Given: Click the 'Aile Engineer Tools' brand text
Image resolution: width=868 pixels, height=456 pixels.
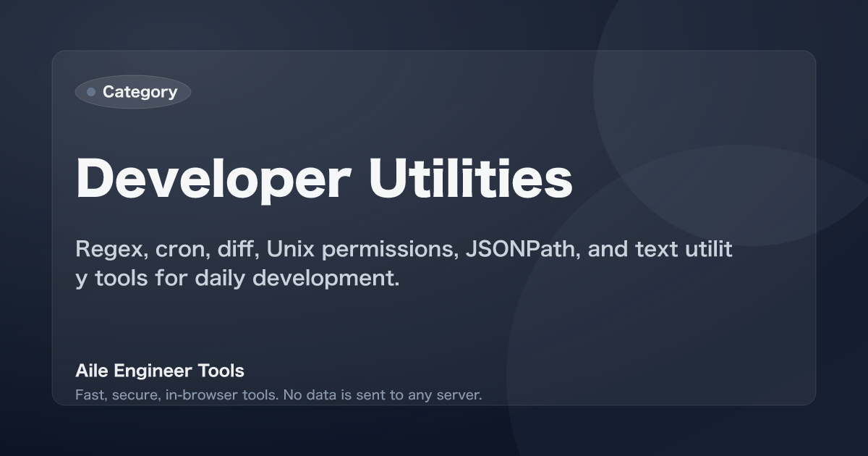Looking at the screenshot, I should point(160,371).
